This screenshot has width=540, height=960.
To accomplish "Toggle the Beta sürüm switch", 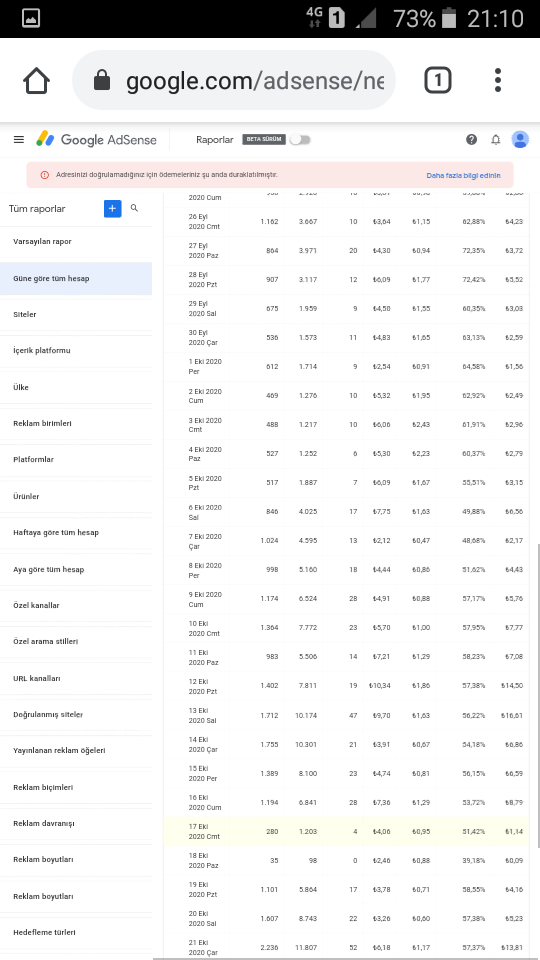I will 300,140.
